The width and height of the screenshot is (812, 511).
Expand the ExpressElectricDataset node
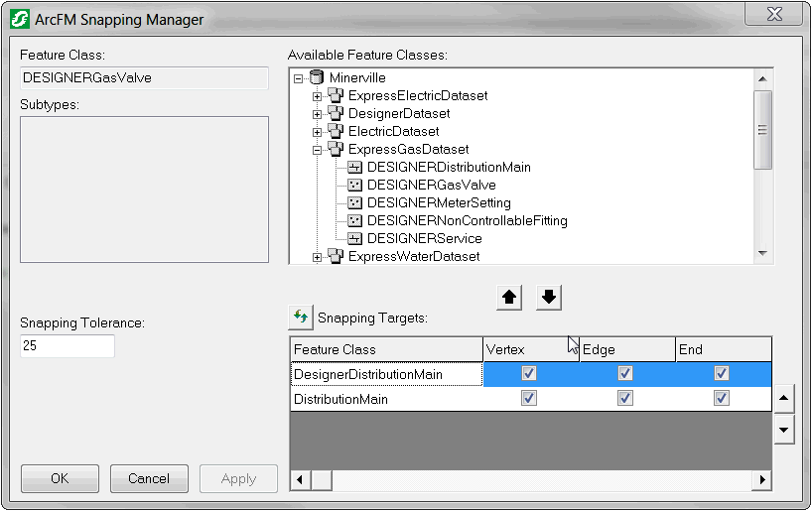tap(317, 96)
